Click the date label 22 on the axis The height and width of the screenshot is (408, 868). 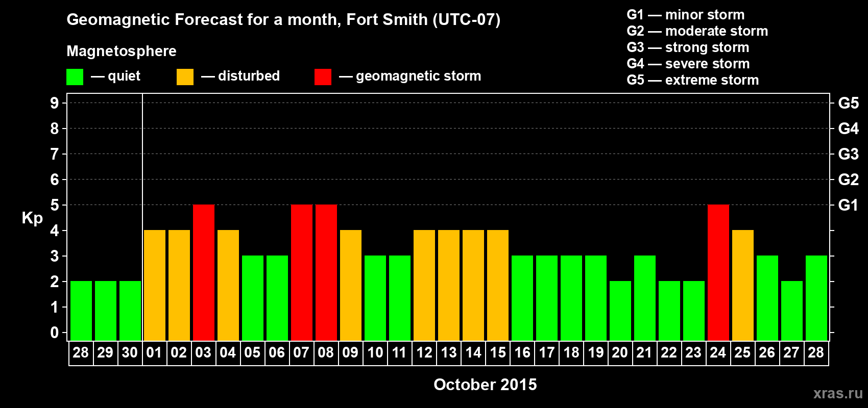tap(669, 353)
